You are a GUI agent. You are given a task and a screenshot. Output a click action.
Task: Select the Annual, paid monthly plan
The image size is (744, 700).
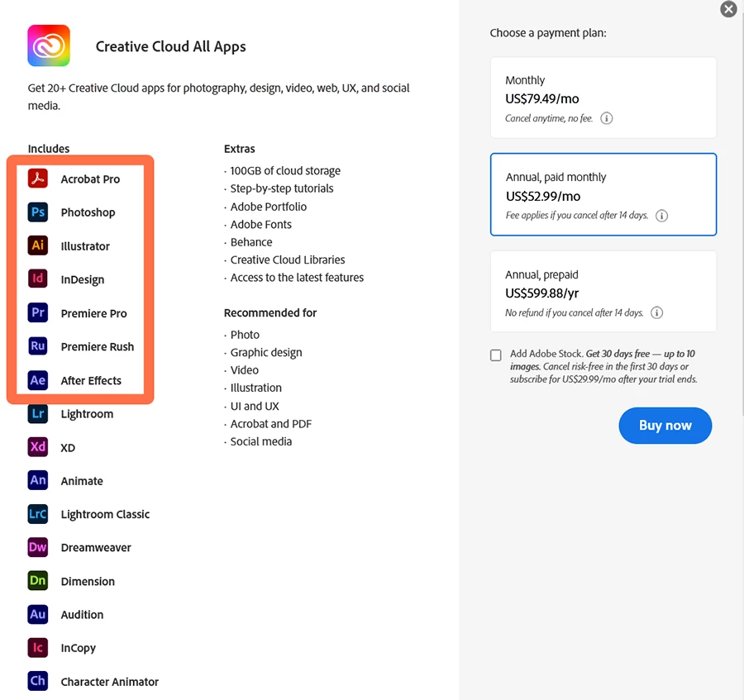coord(603,194)
